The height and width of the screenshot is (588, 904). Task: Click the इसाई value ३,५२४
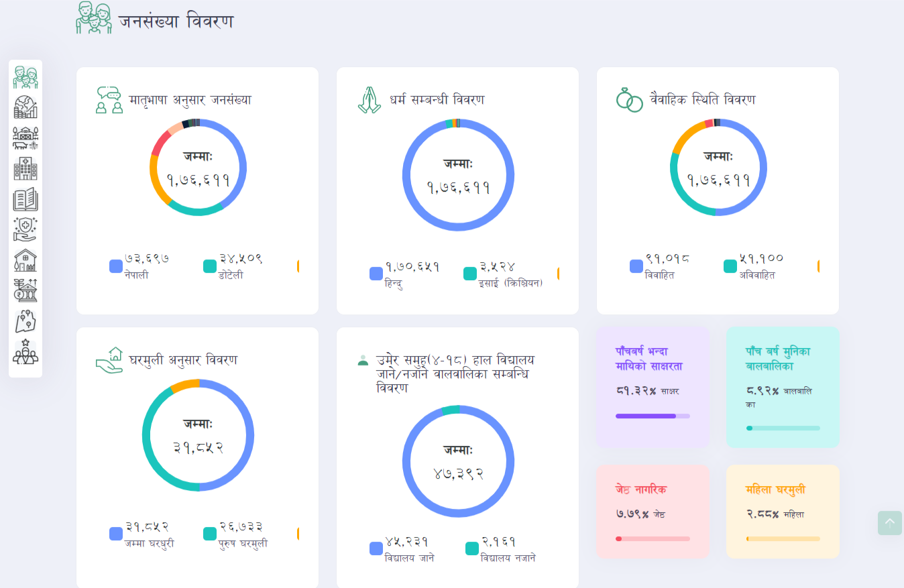(498, 266)
